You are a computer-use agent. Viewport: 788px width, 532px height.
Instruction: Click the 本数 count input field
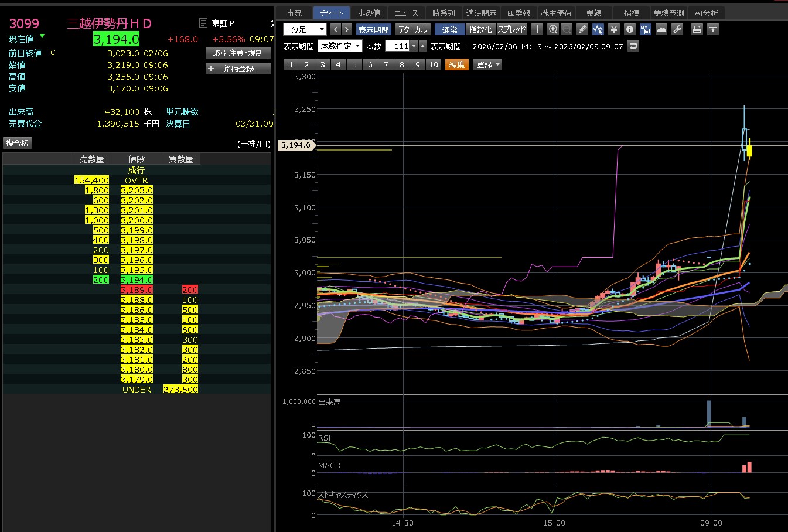pyautogui.click(x=397, y=46)
